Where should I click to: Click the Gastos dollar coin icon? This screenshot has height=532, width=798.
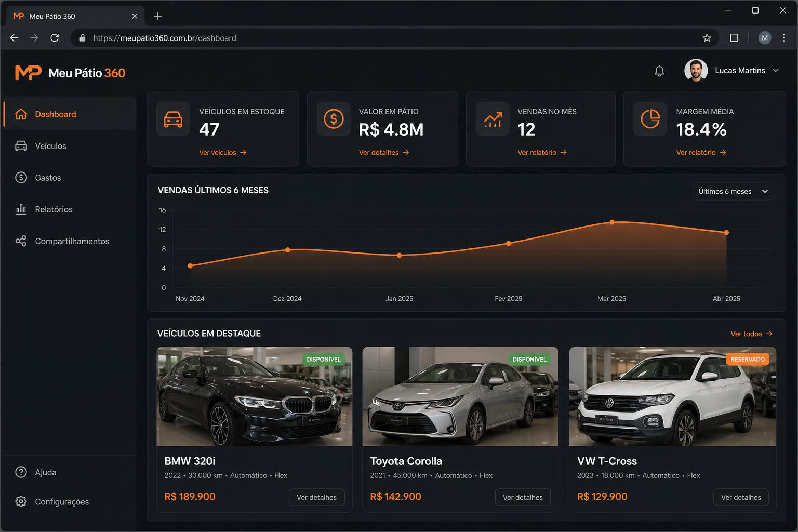21,178
